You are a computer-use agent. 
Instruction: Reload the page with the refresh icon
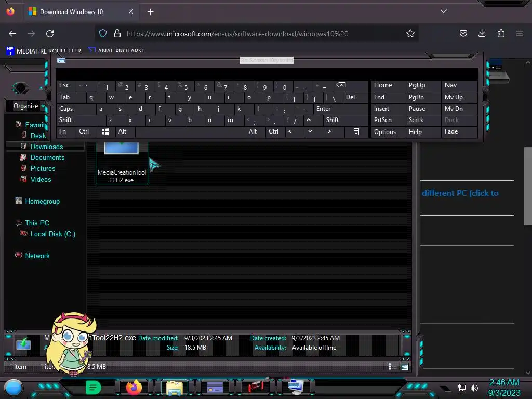coord(50,34)
